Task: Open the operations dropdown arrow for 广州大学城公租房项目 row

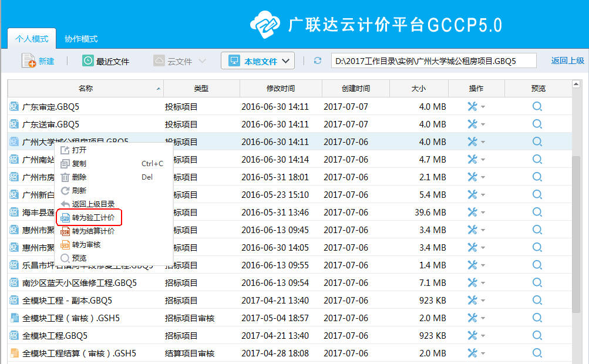Action: [483, 142]
